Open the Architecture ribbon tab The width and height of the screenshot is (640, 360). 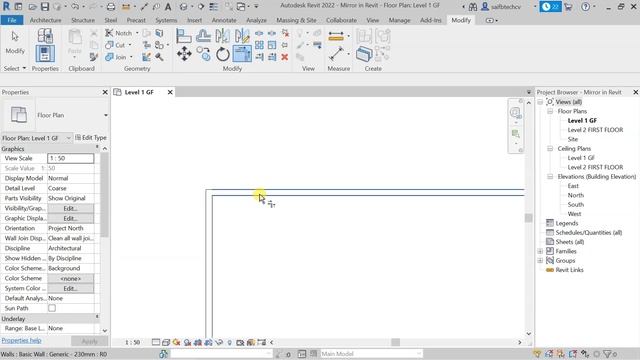pyautogui.click(x=45, y=20)
